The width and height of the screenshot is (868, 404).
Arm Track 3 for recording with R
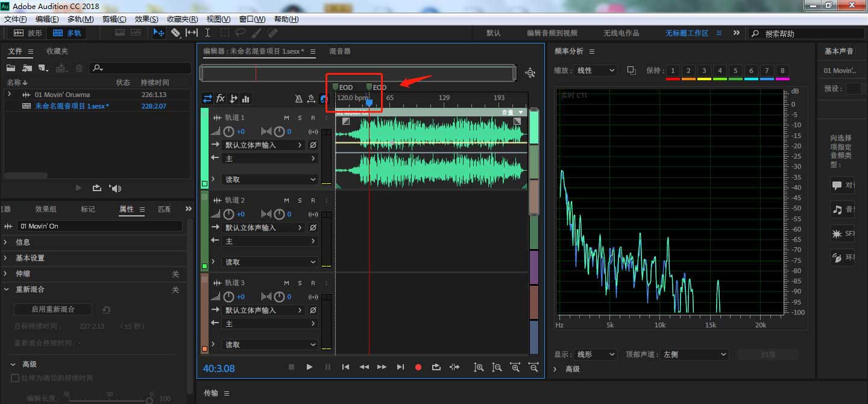click(x=313, y=283)
